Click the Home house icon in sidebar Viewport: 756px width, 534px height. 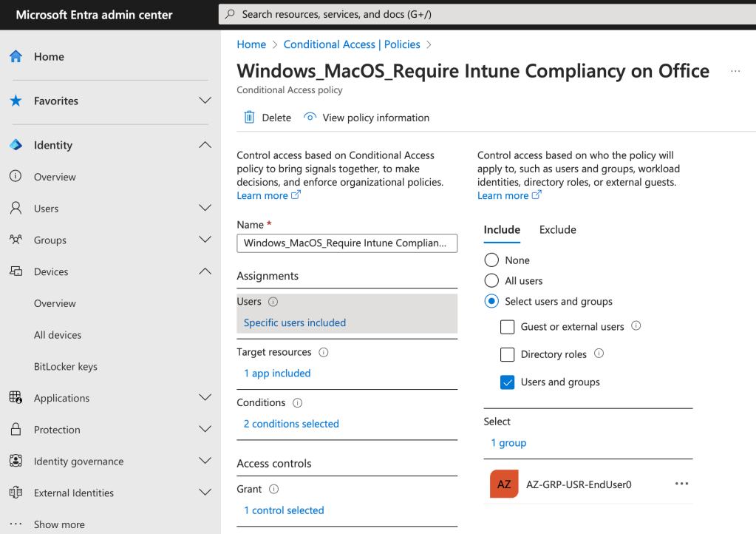click(x=16, y=57)
